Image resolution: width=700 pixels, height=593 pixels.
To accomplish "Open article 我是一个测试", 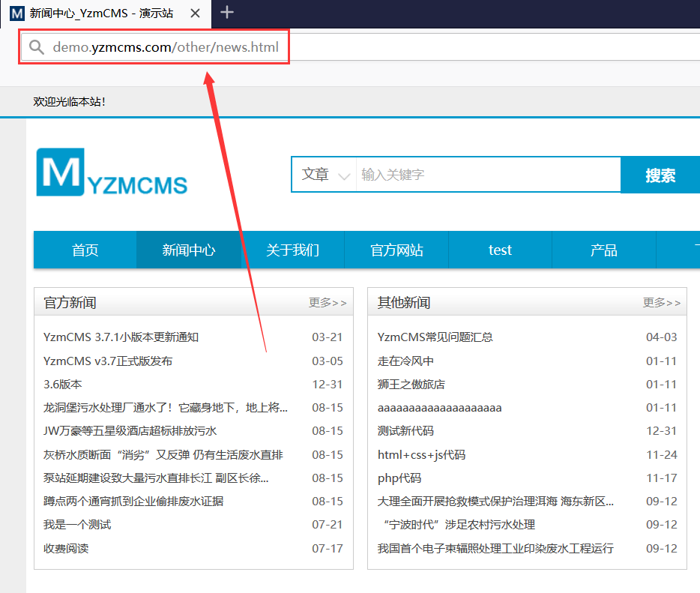I will pyautogui.click(x=77, y=525).
